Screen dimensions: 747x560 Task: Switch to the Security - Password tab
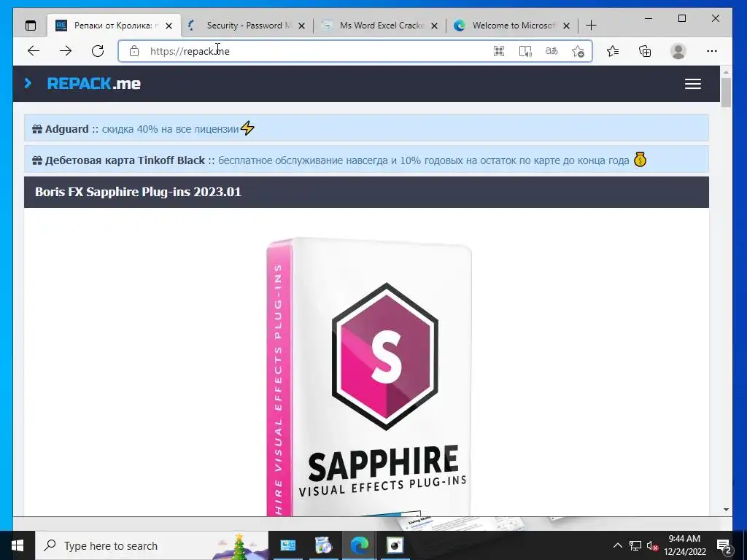pos(246,26)
